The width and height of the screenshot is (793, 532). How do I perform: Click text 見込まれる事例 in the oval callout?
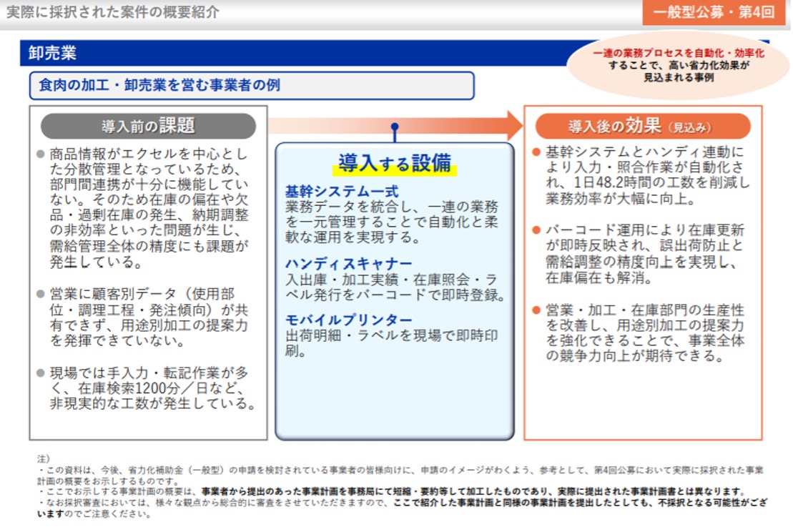pos(678,77)
